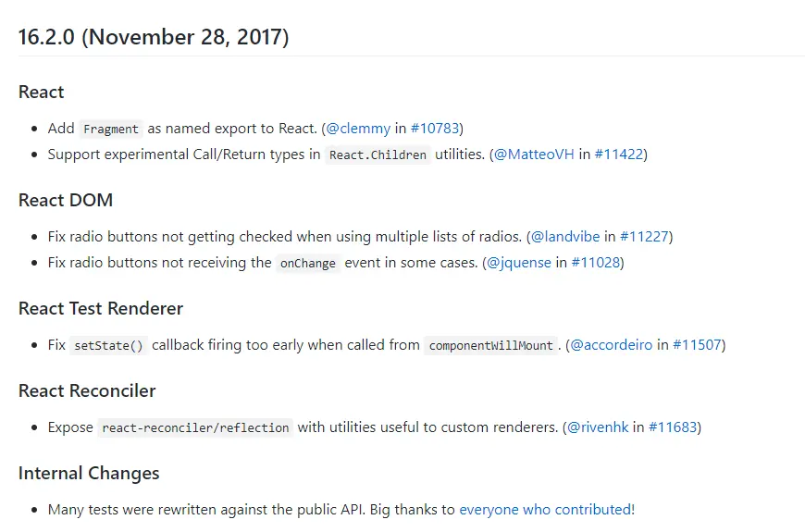805x532 pixels.
Task: Follow the #11683 reconciler link
Action: click(x=673, y=427)
